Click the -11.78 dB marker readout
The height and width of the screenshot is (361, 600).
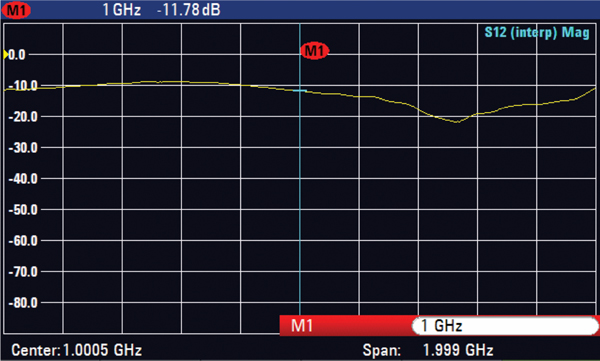coord(189,10)
